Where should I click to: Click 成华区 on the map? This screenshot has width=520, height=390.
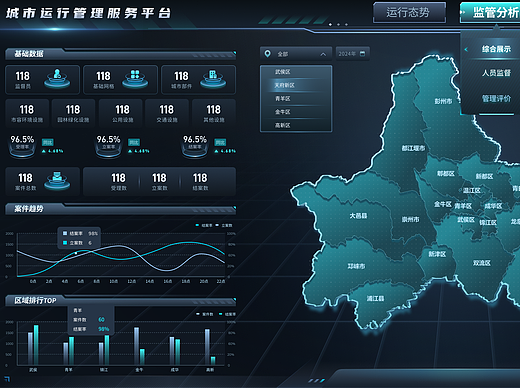(493, 206)
